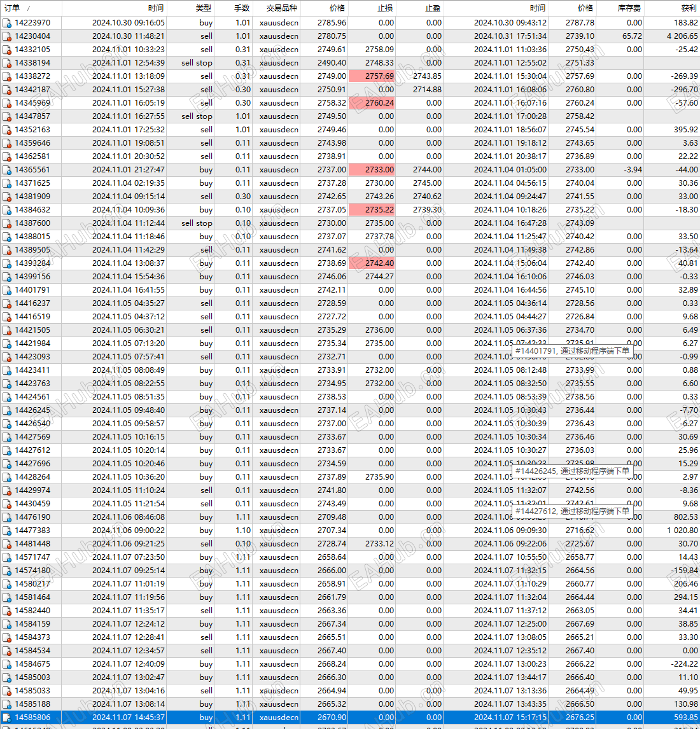Select the icon next to order 14584675
The image size is (700, 729).
6,664
